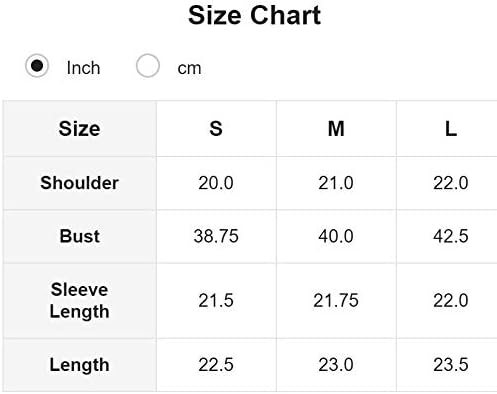Viewport: 497px width, 394px height.
Task: Select the M size column header
Action: [x=336, y=129]
